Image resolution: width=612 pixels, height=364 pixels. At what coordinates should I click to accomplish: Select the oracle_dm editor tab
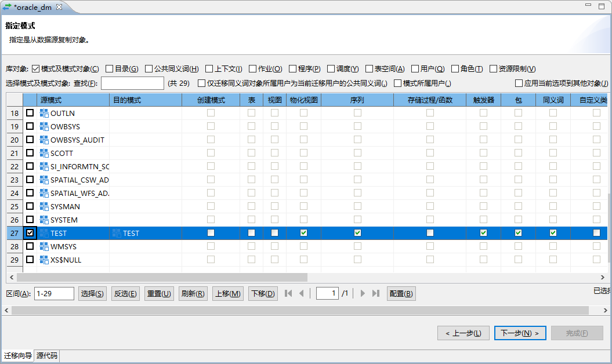click(x=32, y=8)
